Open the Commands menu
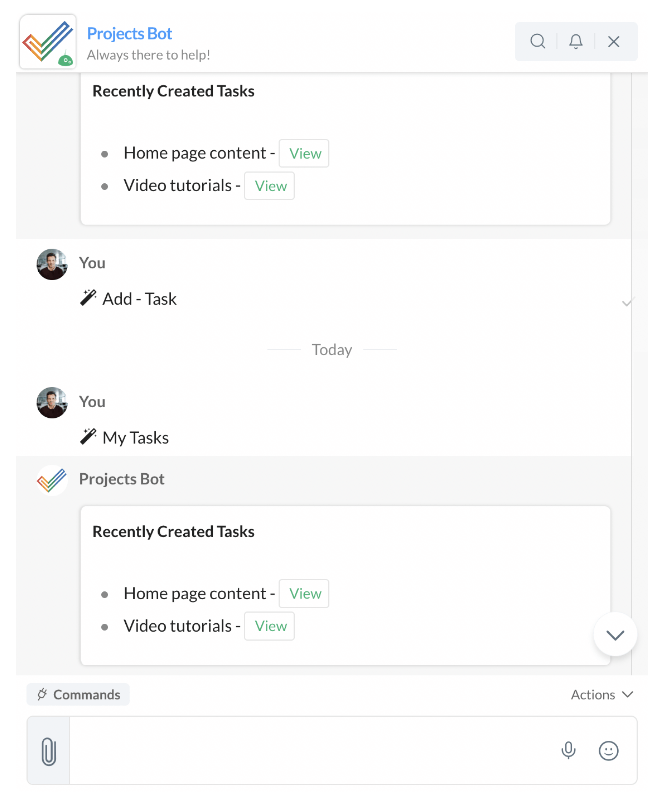 (x=79, y=694)
